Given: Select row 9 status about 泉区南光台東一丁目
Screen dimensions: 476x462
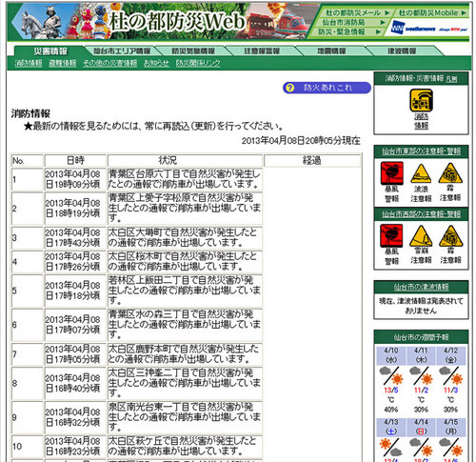Looking at the screenshot, I should pyautogui.click(x=186, y=417).
